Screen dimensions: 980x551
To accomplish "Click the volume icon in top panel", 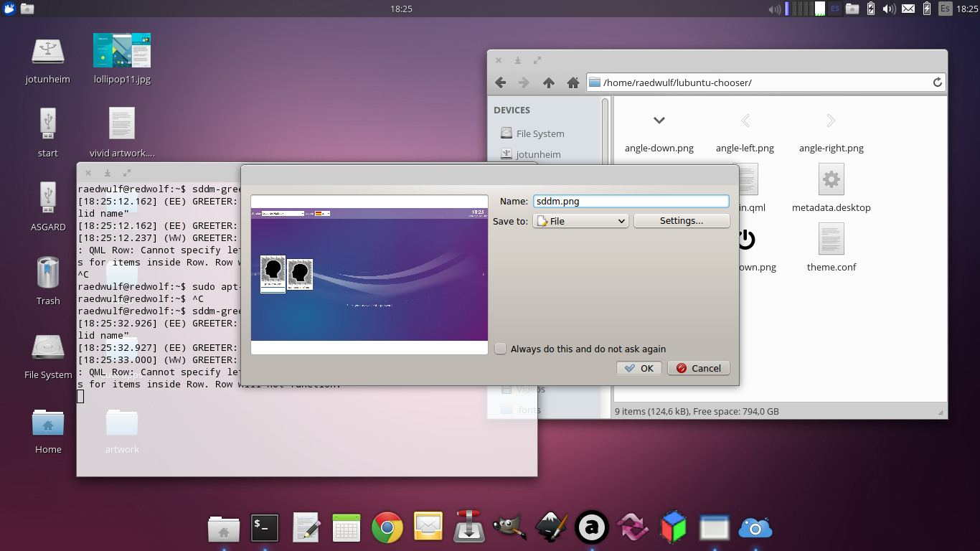I will [x=889, y=9].
